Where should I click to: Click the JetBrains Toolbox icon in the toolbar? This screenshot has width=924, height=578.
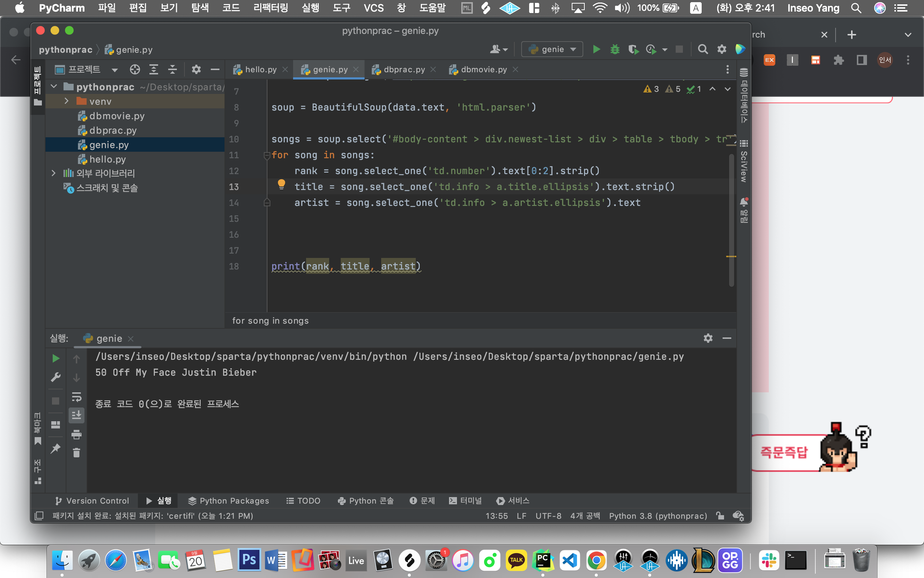[x=740, y=49]
